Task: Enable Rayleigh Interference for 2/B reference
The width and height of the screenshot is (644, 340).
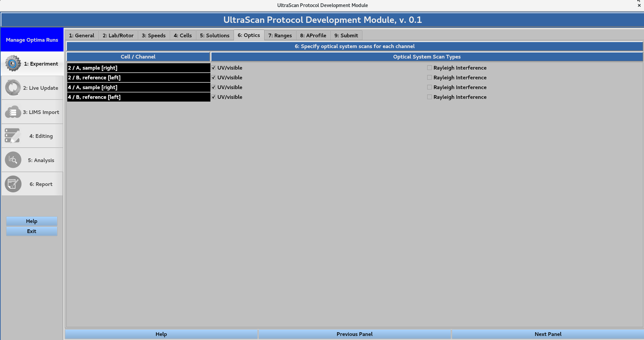Action: (429, 77)
